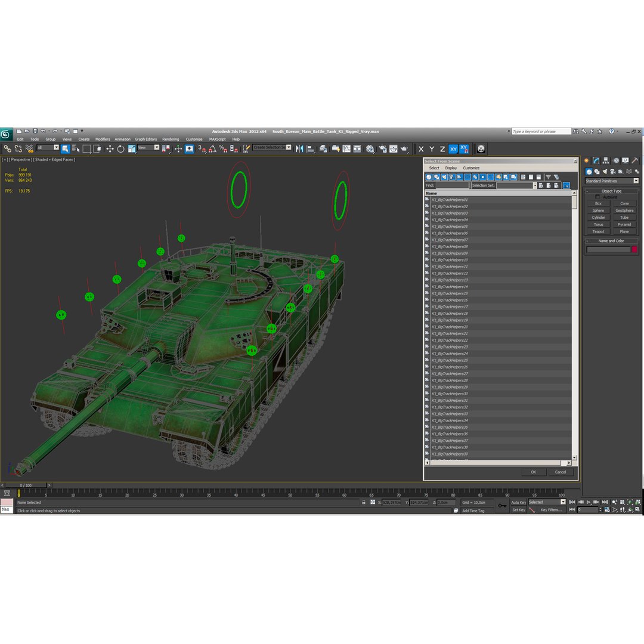This screenshot has width=644, height=644.
Task: Click the Unlink Selection tool
Action: [18, 148]
